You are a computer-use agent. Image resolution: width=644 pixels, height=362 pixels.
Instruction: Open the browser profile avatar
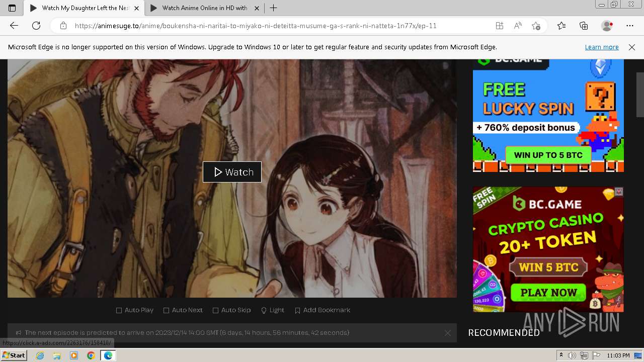[607, 26]
